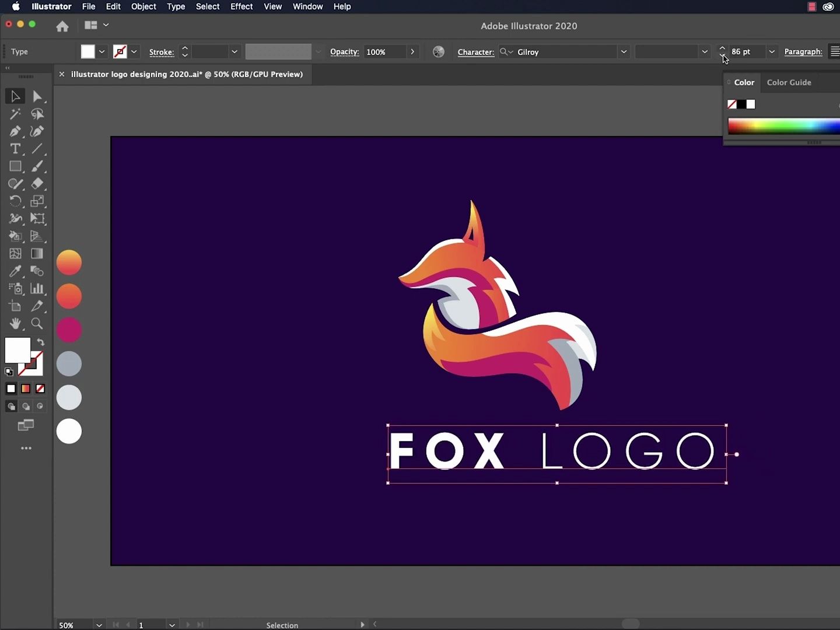Viewport: 840px width, 630px height.
Task: Select the Width/Warp tool
Action: (x=15, y=219)
